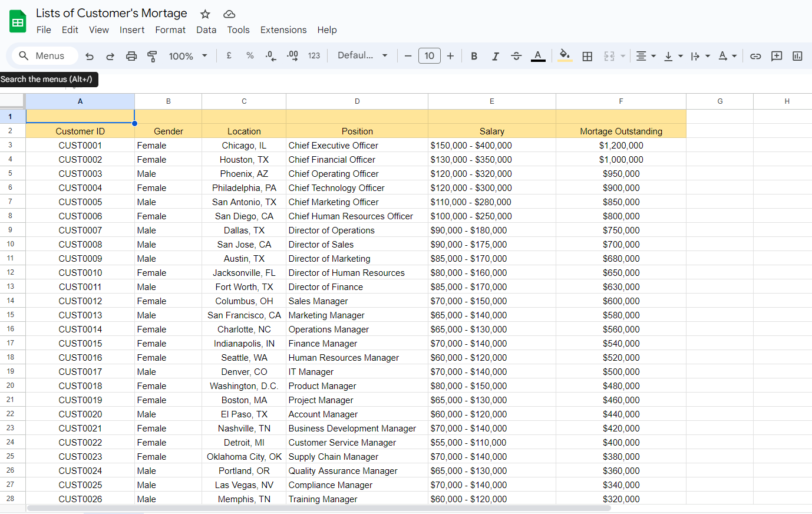Open the font family dropdown
This screenshot has width=812, height=514.
pos(362,55)
